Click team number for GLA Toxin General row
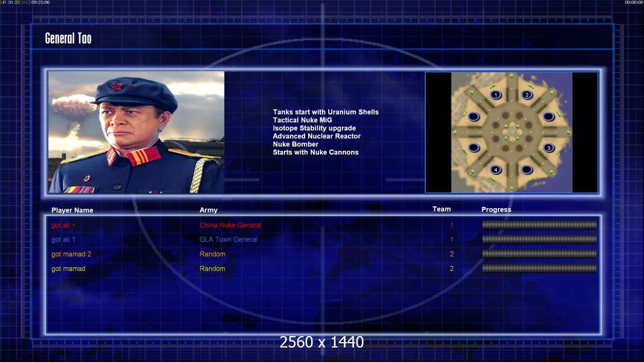The width and height of the screenshot is (644, 362). coord(452,240)
